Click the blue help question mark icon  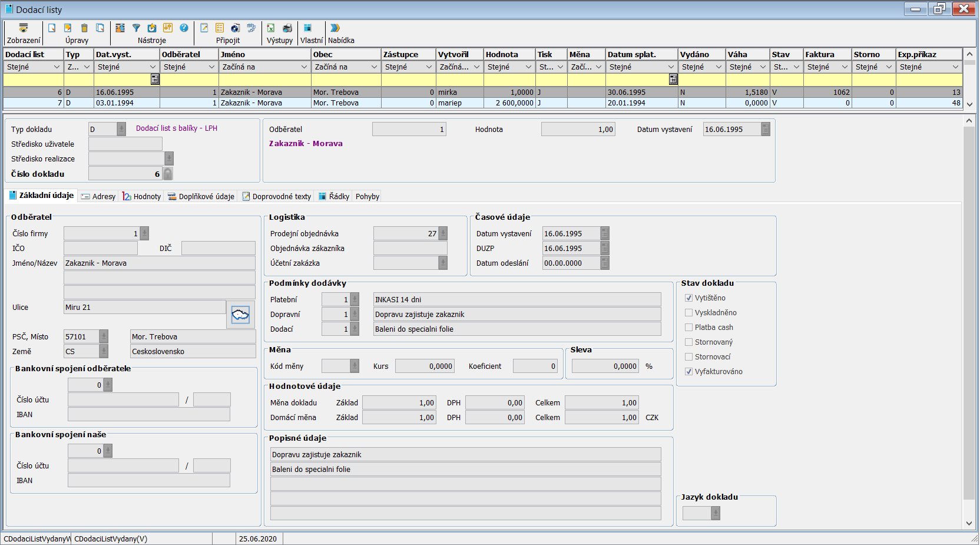click(184, 28)
